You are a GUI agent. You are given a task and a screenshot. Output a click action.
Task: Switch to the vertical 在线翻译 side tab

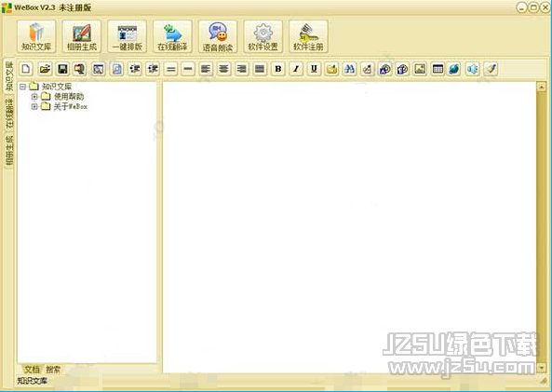click(x=8, y=113)
